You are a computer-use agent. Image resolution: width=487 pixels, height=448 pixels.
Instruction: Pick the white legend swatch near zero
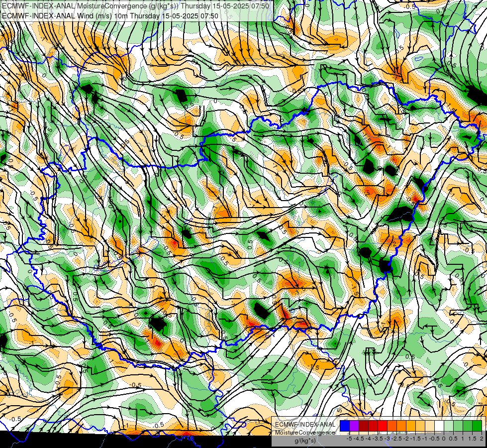[439, 426]
